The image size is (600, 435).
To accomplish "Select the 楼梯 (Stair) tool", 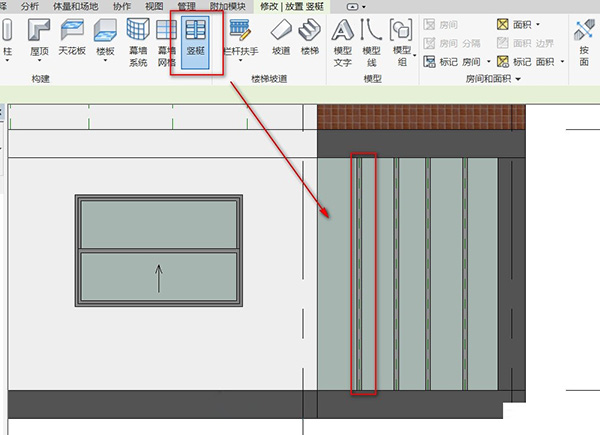I will 310,37.
